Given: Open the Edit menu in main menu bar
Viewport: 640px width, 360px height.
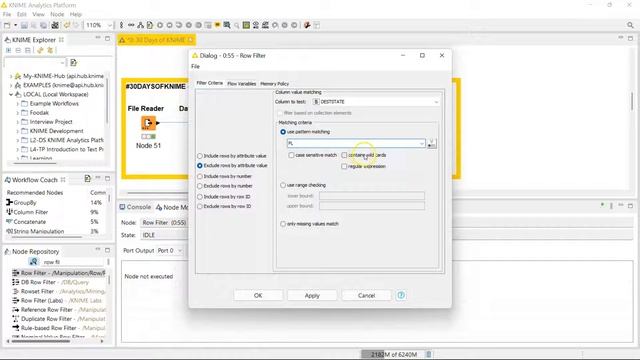Looking at the screenshot, I should pyautogui.click(x=21, y=14).
